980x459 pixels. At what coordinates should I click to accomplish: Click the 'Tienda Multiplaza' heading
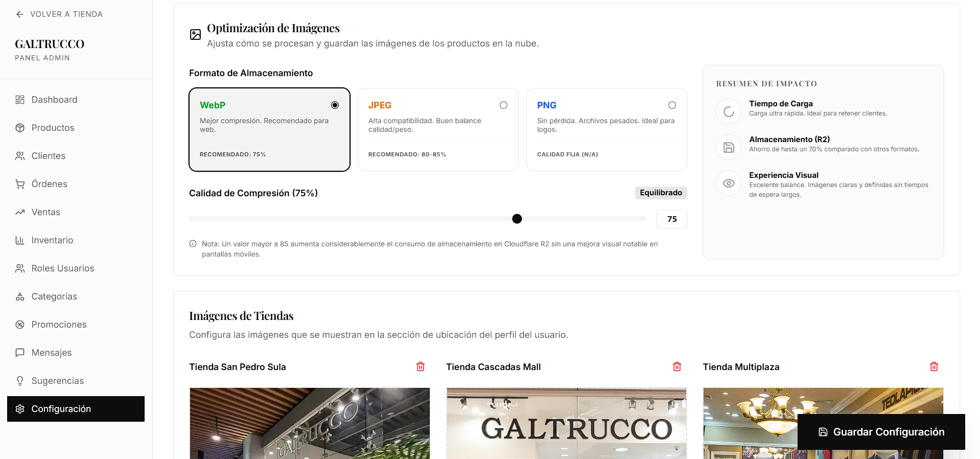(x=741, y=367)
